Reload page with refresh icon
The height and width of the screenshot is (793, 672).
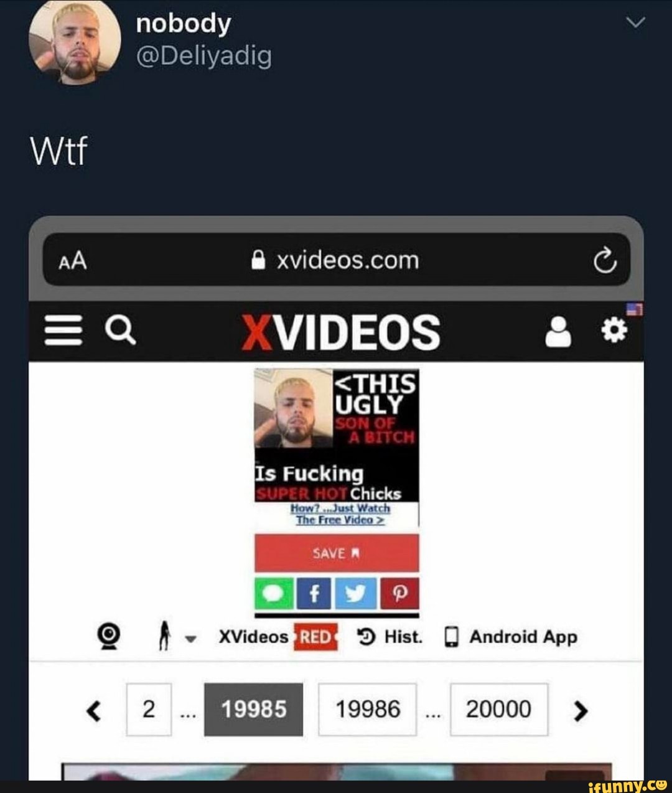[x=604, y=261]
